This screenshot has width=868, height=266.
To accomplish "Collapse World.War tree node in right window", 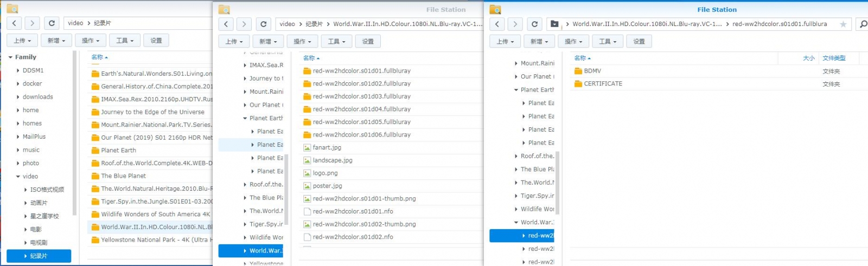I will pyautogui.click(x=516, y=223).
